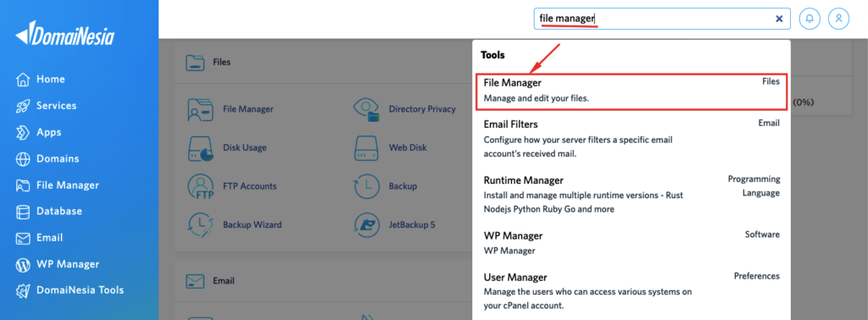
Task: Open the Directory Privacy tool
Action: point(404,109)
